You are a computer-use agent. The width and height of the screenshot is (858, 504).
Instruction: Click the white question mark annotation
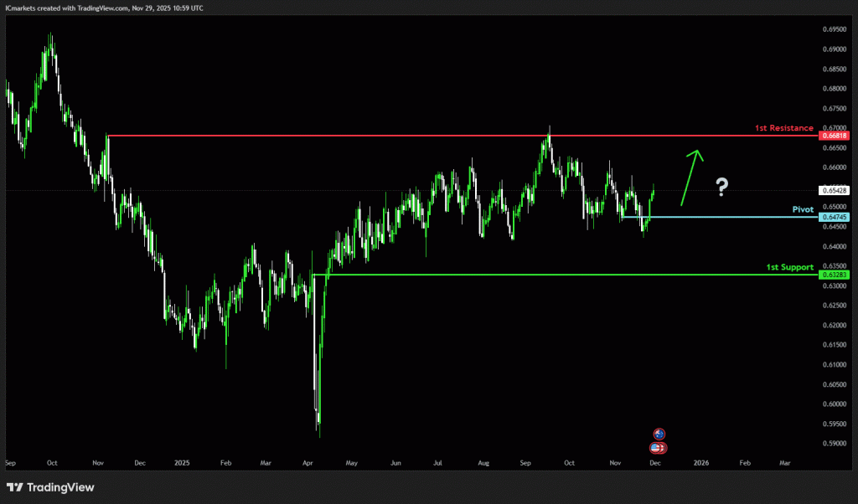[x=721, y=188]
